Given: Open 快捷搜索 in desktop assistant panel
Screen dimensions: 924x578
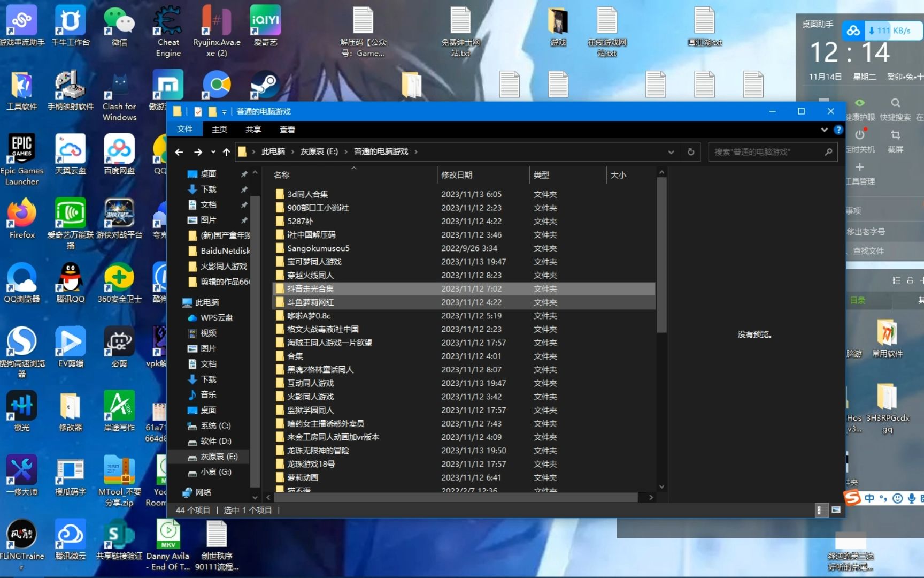Looking at the screenshot, I should pyautogui.click(x=896, y=109).
